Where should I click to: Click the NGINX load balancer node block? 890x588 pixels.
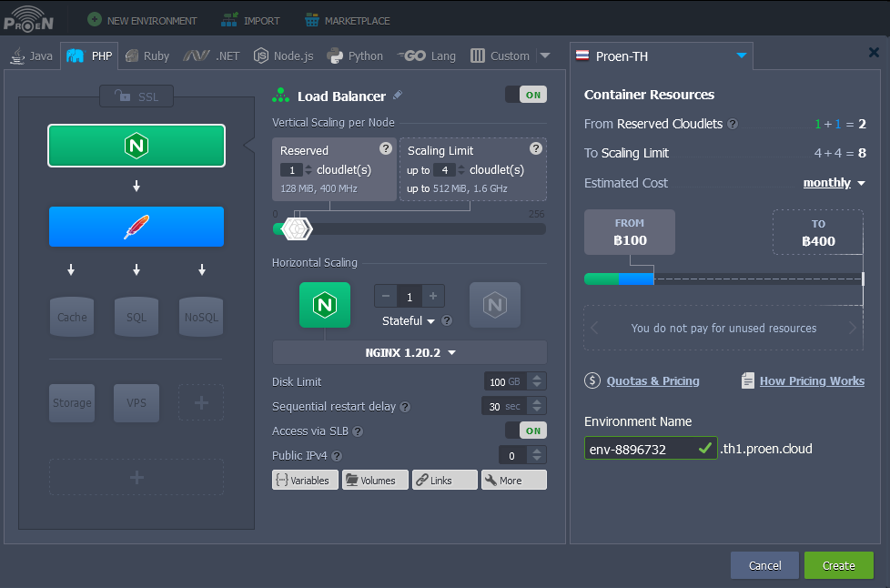pyautogui.click(x=137, y=146)
